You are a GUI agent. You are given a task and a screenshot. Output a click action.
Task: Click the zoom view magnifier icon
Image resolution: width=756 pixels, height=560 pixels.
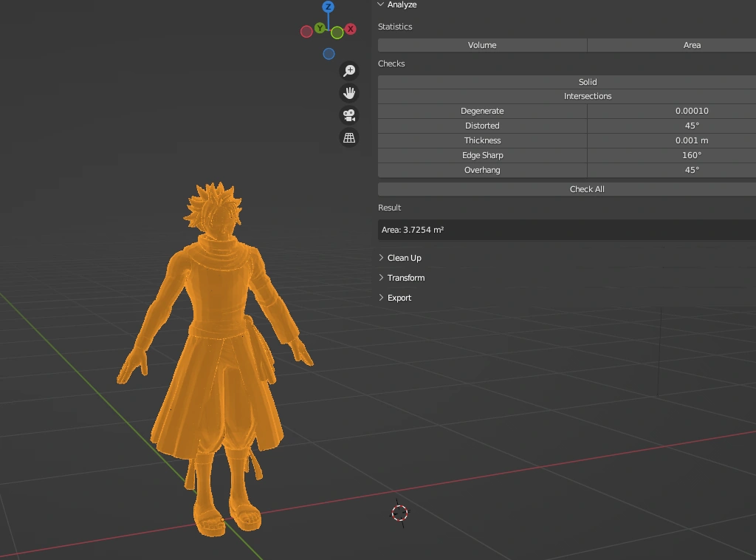tap(349, 70)
